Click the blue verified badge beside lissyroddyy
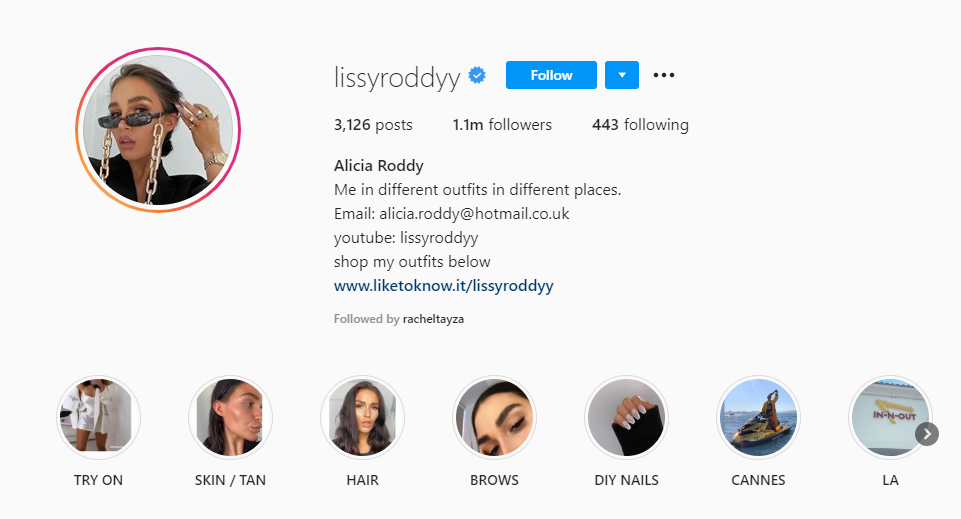The height and width of the screenshot is (519, 961). click(x=477, y=75)
